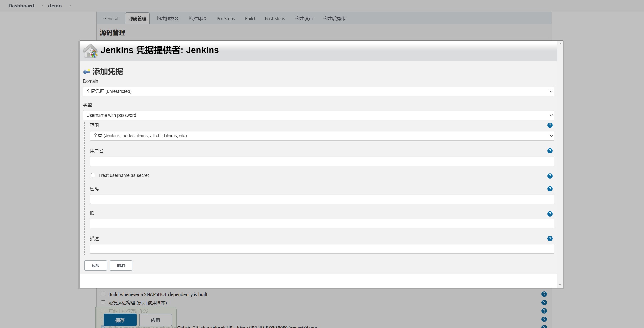This screenshot has height=328, width=644.
Task: Expand the Domain dropdown
Action: [318, 91]
